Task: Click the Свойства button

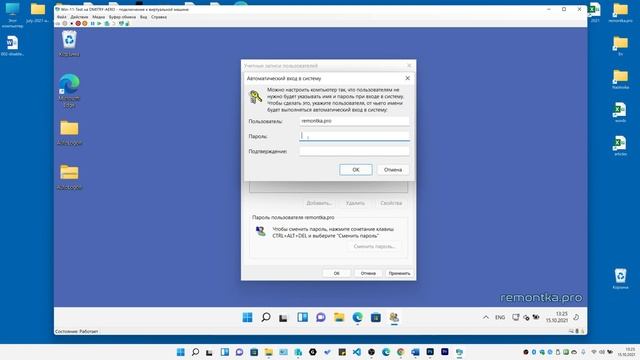Action: 391,203
